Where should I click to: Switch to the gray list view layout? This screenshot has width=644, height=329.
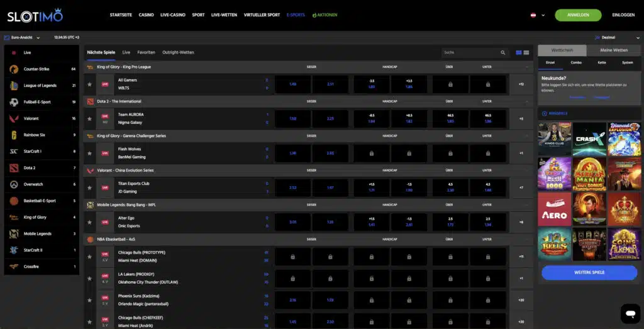click(526, 53)
